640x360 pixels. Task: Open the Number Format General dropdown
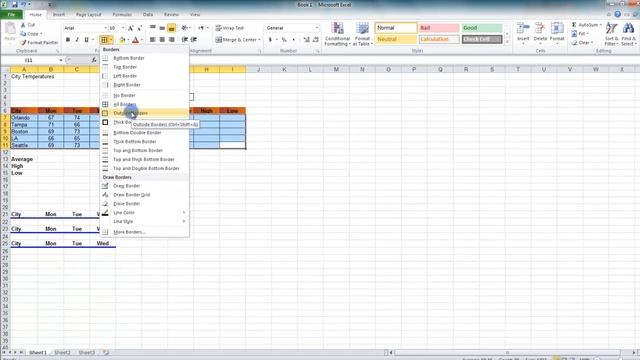tap(317, 28)
